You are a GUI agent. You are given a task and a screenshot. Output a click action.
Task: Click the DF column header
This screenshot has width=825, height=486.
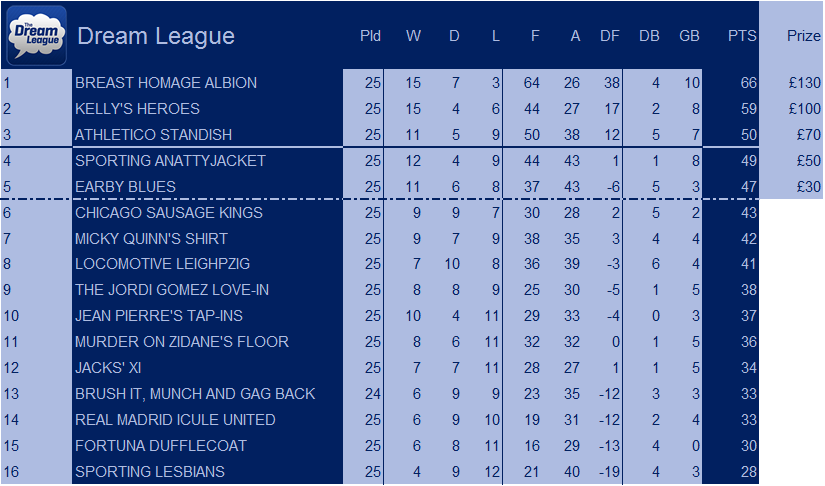point(609,36)
